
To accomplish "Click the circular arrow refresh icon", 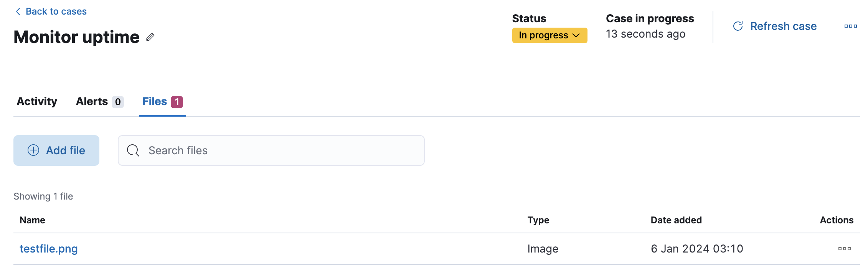I will 738,26.
